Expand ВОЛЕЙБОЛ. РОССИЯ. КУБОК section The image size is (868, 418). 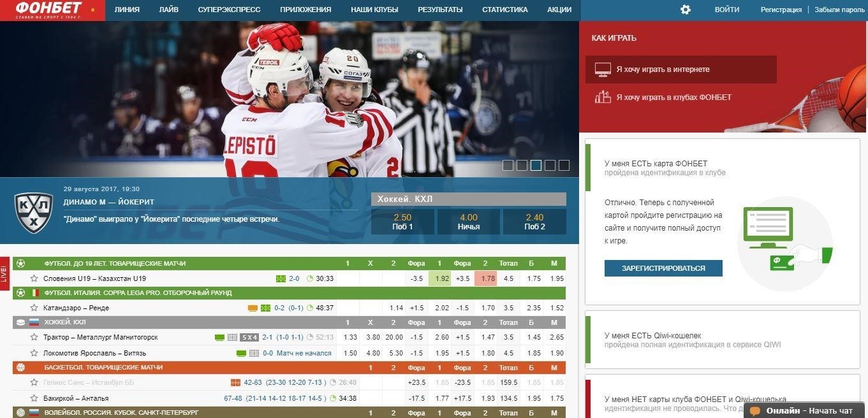click(289, 412)
